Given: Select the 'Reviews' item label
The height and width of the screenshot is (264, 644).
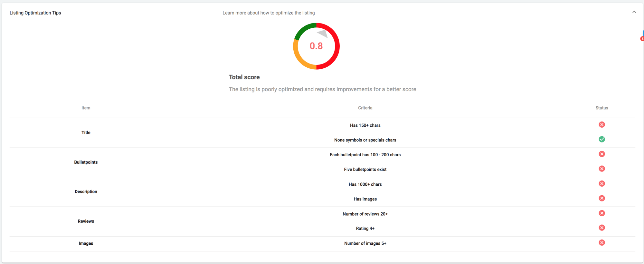Looking at the screenshot, I should pos(86,221).
